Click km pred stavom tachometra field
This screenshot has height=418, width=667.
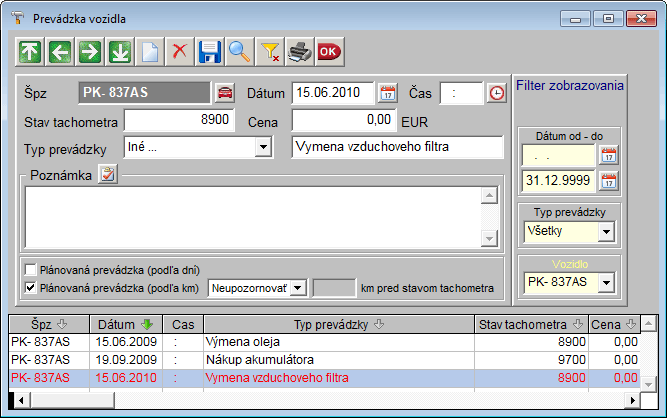pos(334,288)
